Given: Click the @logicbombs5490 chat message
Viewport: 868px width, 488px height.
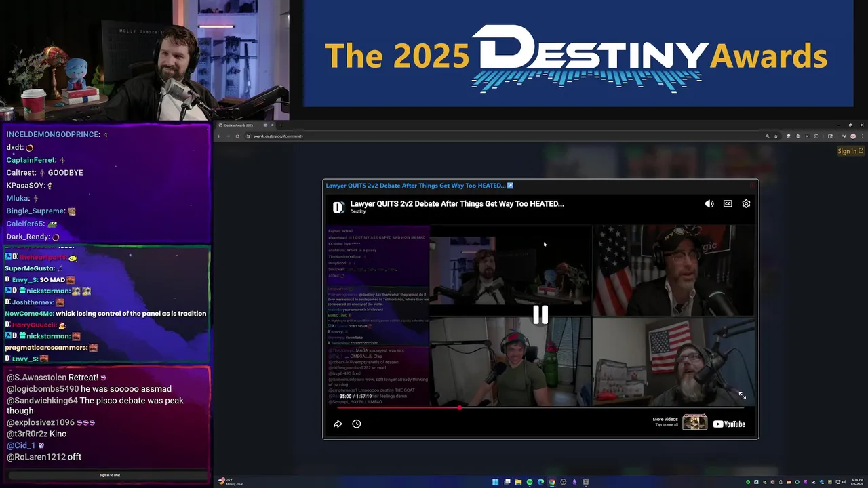Looking at the screenshot, I should point(89,389).
